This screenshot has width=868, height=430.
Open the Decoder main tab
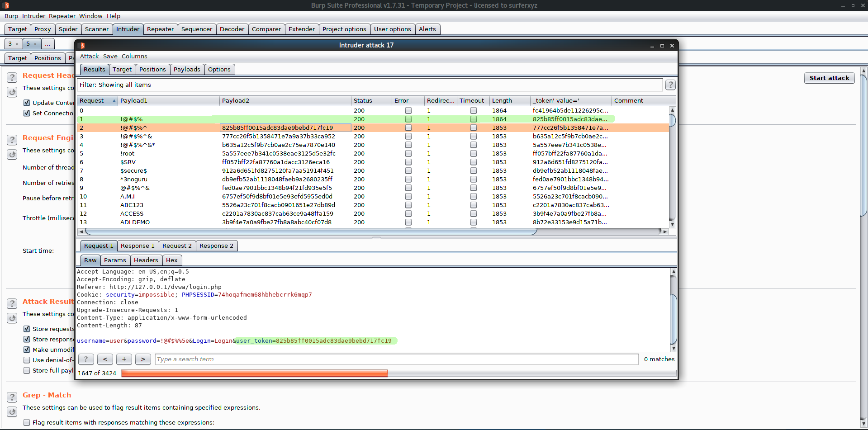[x=232, y=29]
